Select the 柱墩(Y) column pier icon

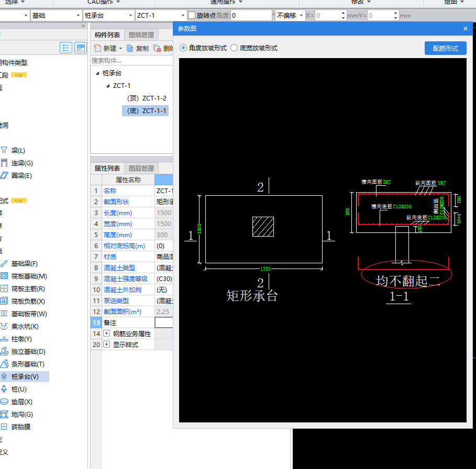point(4,339)
